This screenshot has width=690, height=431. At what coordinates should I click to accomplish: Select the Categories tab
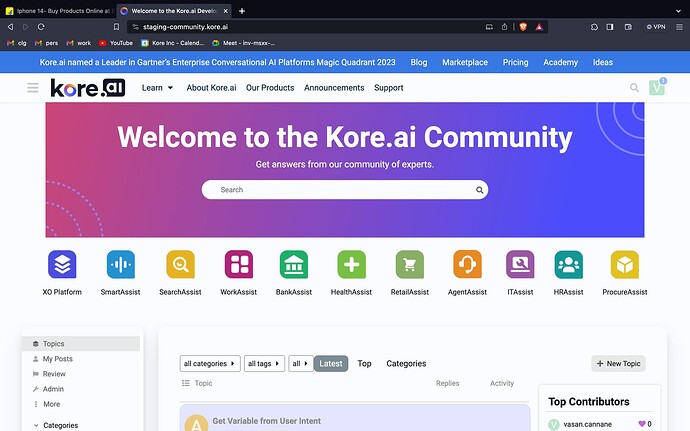click(x=406, y=364)
